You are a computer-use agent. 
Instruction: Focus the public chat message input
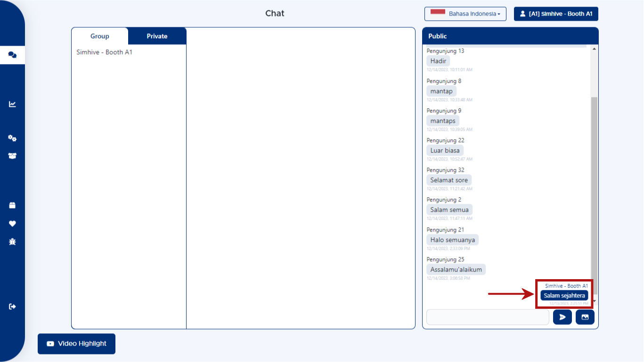pyautogui.click(x=488, y=317)
